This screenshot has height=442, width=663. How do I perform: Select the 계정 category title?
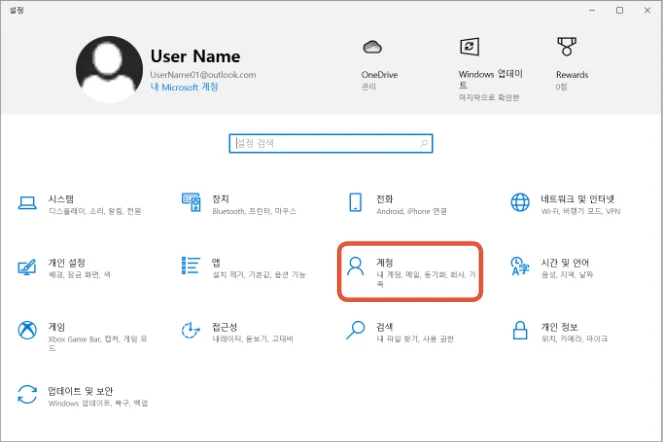point(384,263)
